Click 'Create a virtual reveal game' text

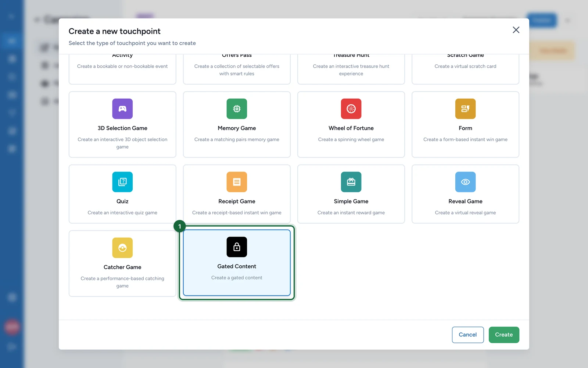(465, 213)
